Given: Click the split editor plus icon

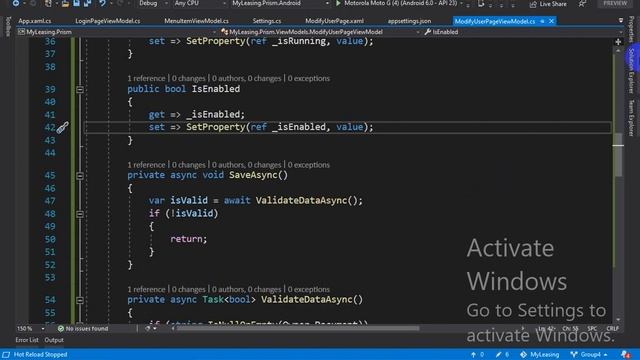Looking at the screenshot, I should 618,42.
